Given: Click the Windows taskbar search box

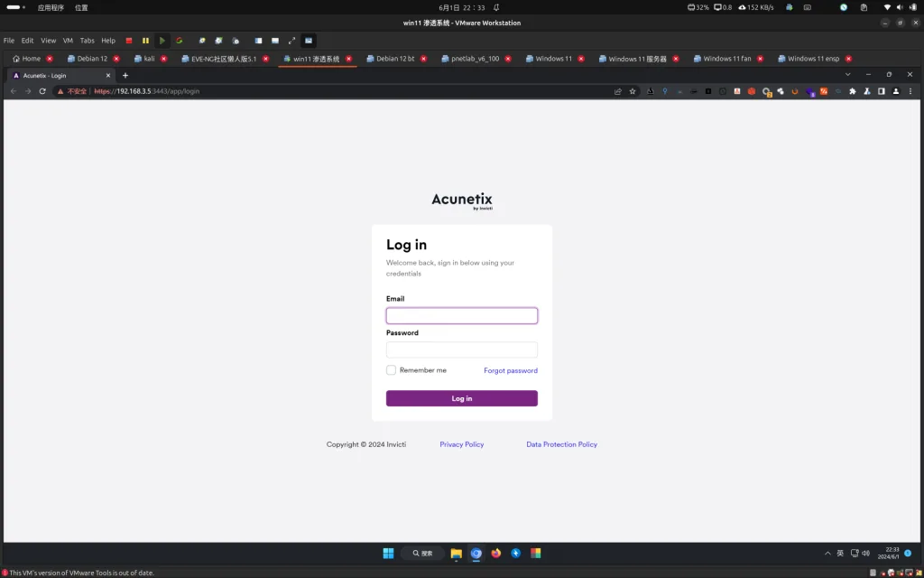Looking at the screenshot, I should click(x=422, y=554).
